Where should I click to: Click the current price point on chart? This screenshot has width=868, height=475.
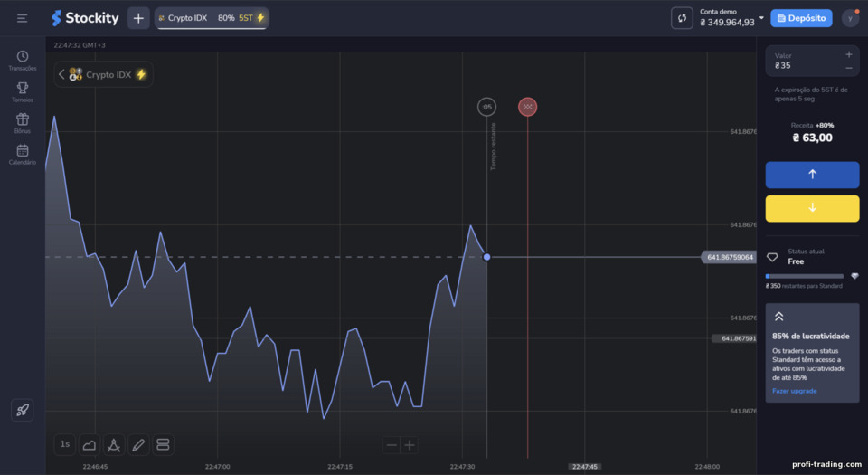(x=486, y=257)
